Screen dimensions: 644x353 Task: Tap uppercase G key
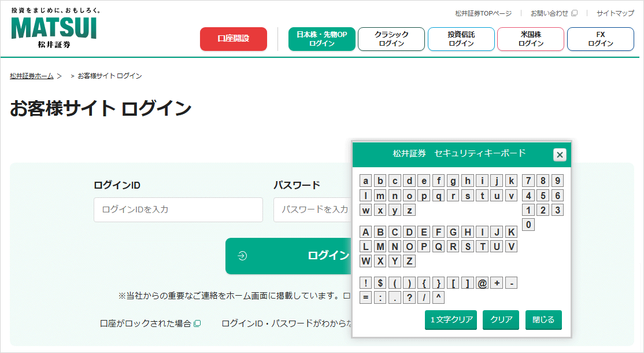(x=453, y=232)
